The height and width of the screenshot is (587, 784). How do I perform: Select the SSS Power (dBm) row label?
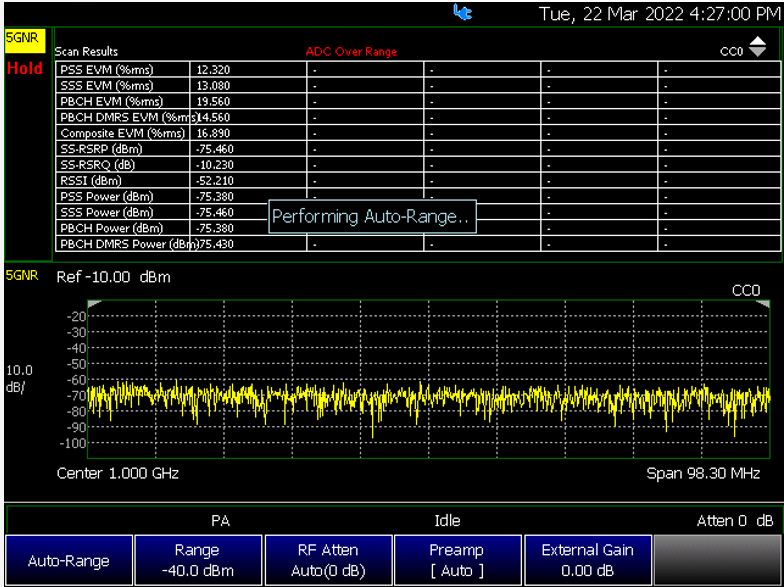(x=106, y=212)
